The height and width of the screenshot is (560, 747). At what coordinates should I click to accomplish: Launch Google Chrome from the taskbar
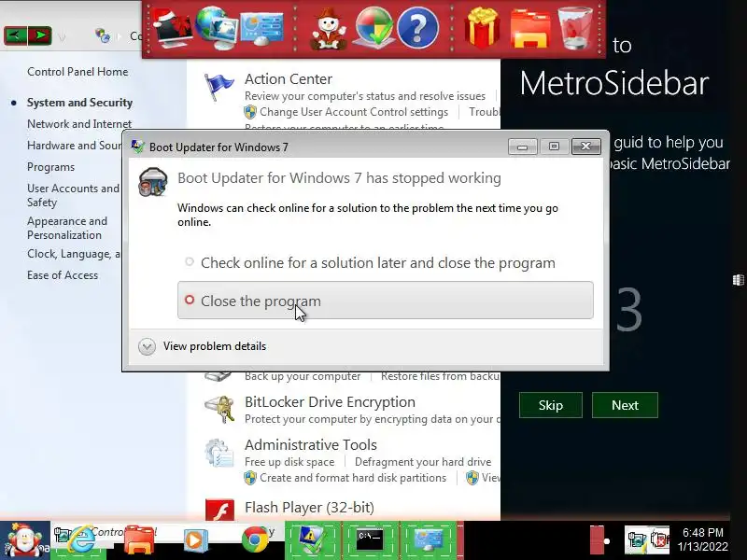point(254,540)
